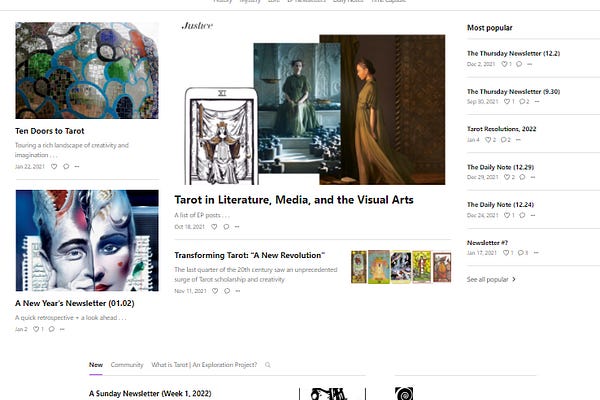Screen dimensions: 600x400
Task: Select the New tab
Action: coord(96,365)
